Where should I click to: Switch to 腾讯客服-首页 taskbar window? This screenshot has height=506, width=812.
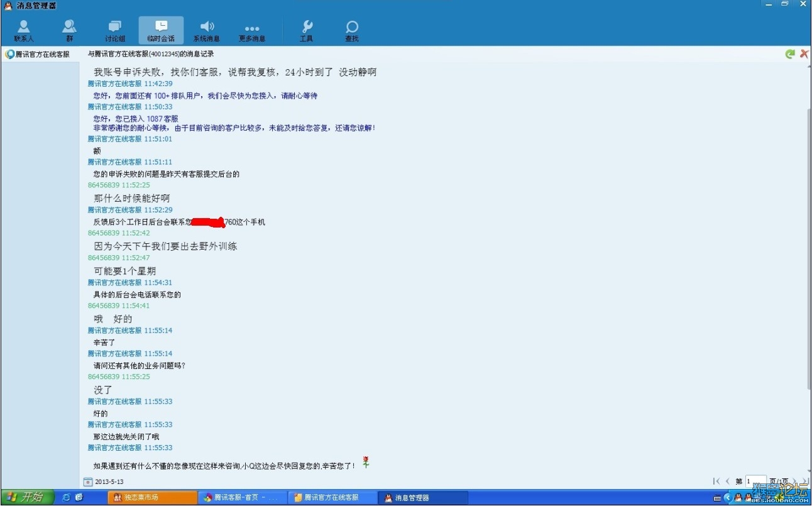[x=242, y=497]
